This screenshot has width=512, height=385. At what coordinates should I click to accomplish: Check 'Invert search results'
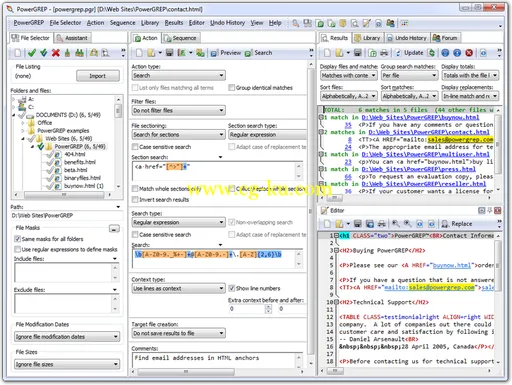pyautogui.click(x=135, y=199)
